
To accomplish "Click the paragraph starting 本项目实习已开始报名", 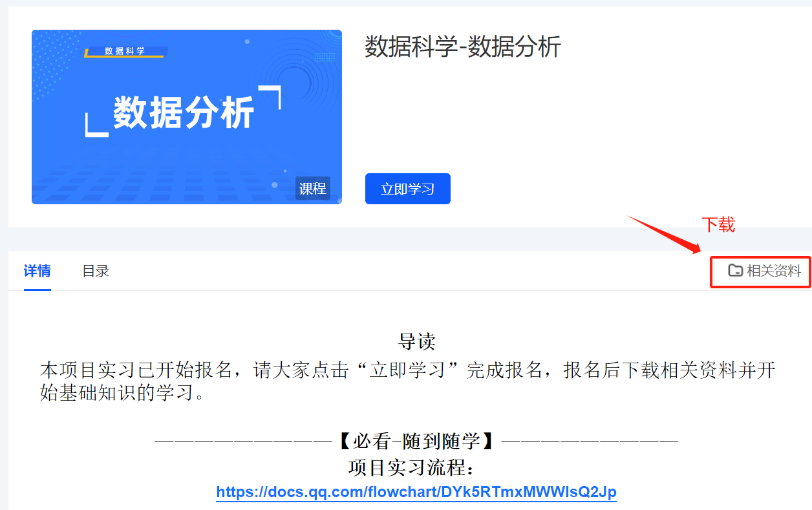I will [x=408, y=381].
